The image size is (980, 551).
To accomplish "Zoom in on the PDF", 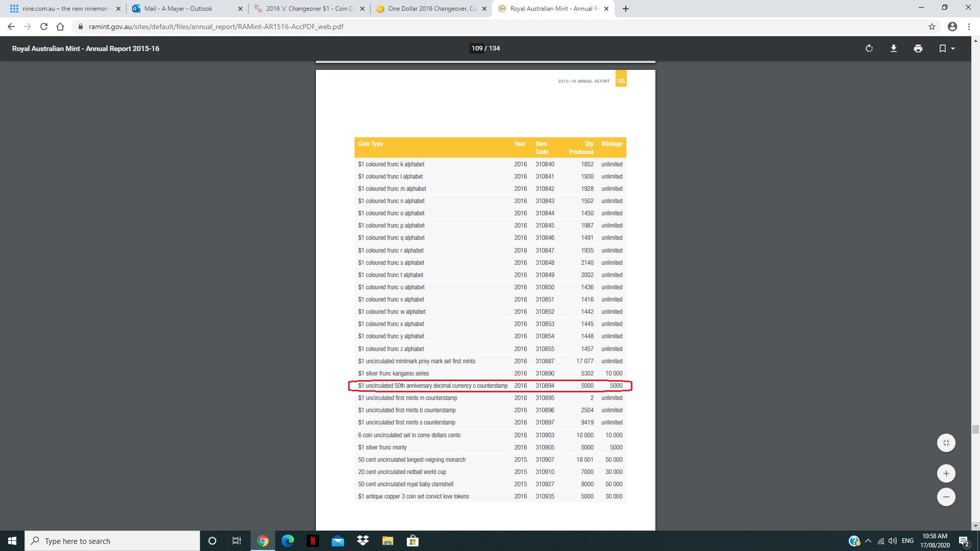I will tap(946, 473).
